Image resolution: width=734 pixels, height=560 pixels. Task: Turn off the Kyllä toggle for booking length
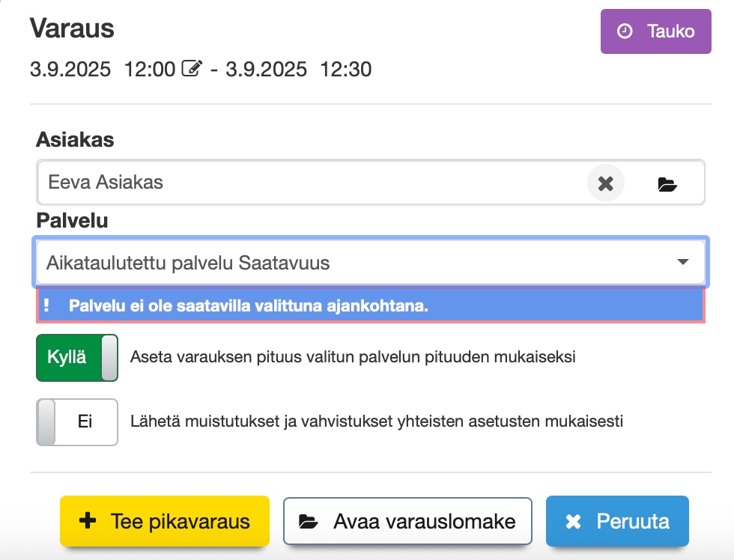(x=76, y=358)
